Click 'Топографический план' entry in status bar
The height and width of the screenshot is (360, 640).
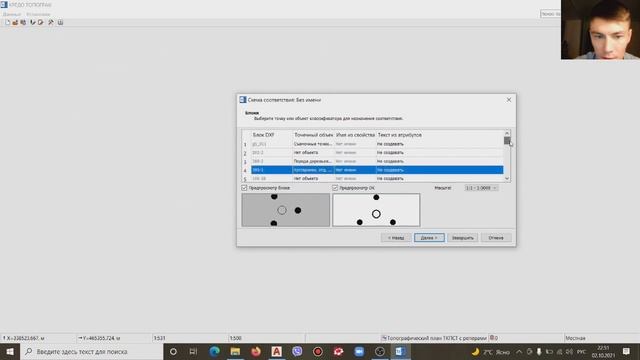434,338
